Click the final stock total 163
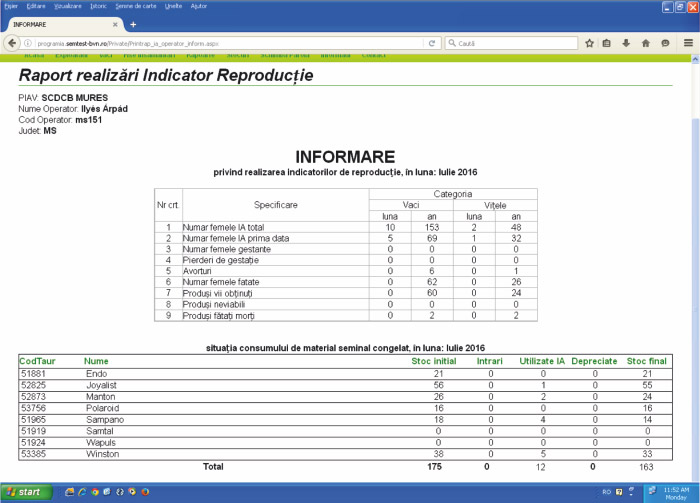 point(646,467)
